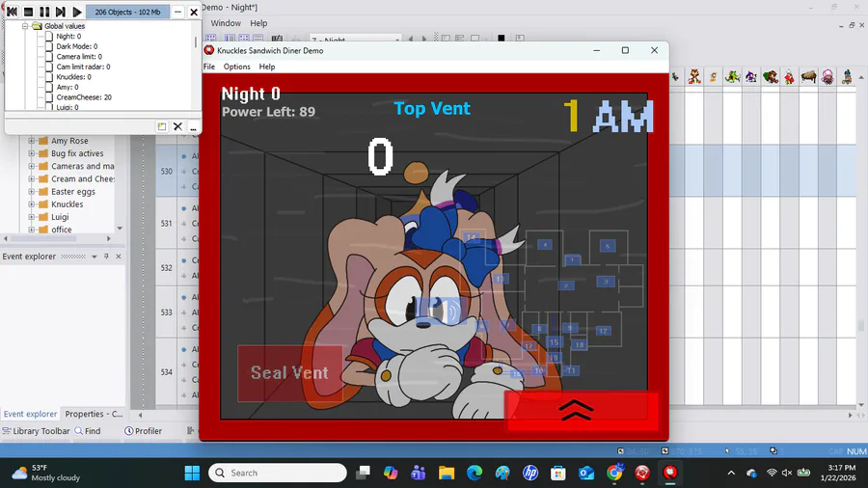Image resolution: width=868 pixels, height=488 pixels.
Task: Click the delete X icon in debugger footer
Action: pyautogui.click(x=177, y=126)
